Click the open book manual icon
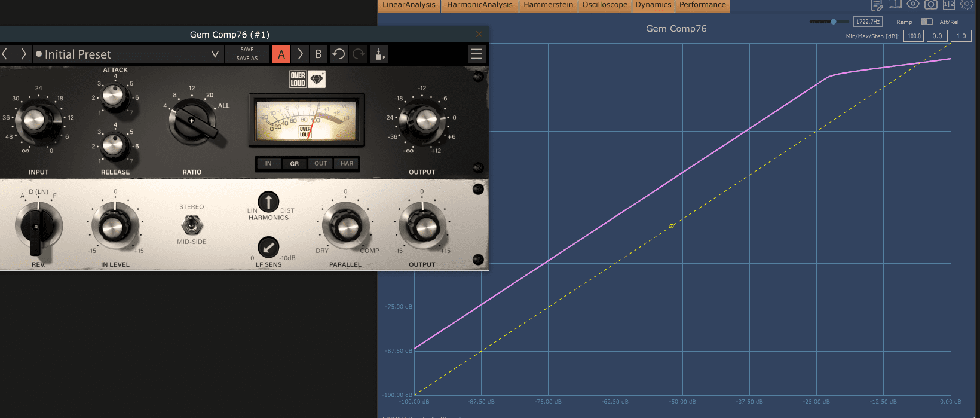The height and width of the screenshot is (418, 980). click(x=895, y=4)
